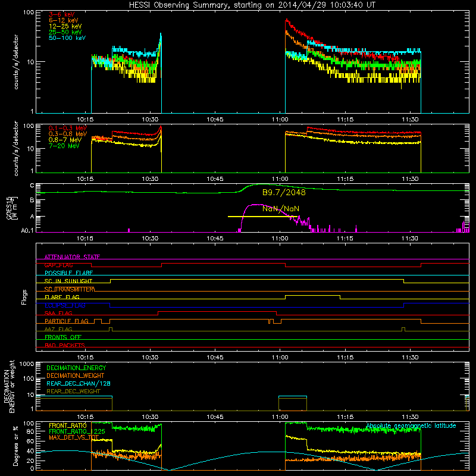Click the orange 'MAX_DET_VS_TOT' legend label
This screenshot has height=476, width=476.
click(x=74, y=437)
